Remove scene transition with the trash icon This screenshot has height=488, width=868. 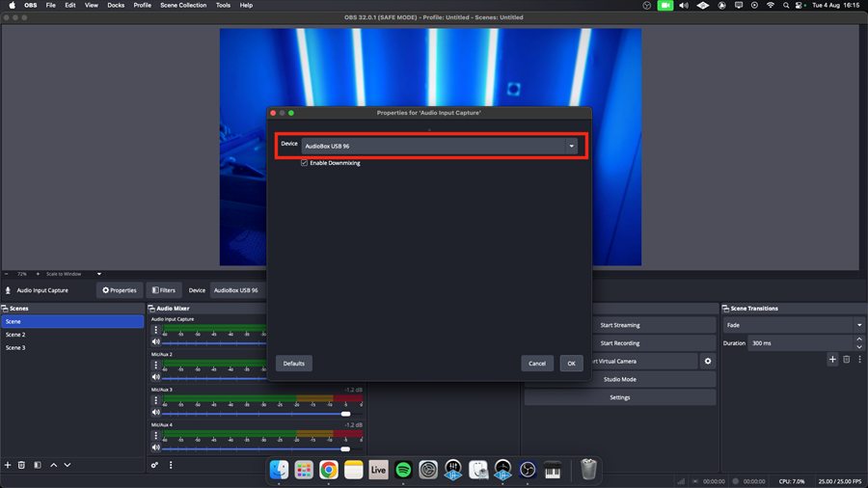click(x=847, y=359)
